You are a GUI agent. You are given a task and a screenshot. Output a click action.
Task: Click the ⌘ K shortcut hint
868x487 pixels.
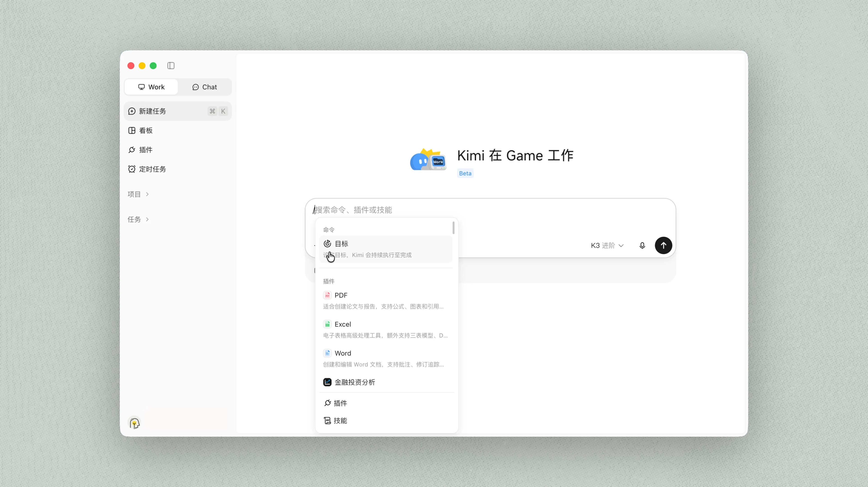tap(218, 111)
